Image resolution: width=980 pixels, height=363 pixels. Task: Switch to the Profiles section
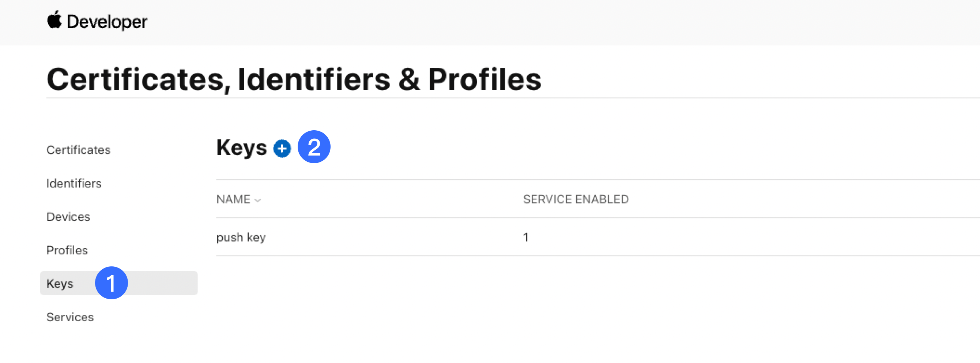coord(67,250)
